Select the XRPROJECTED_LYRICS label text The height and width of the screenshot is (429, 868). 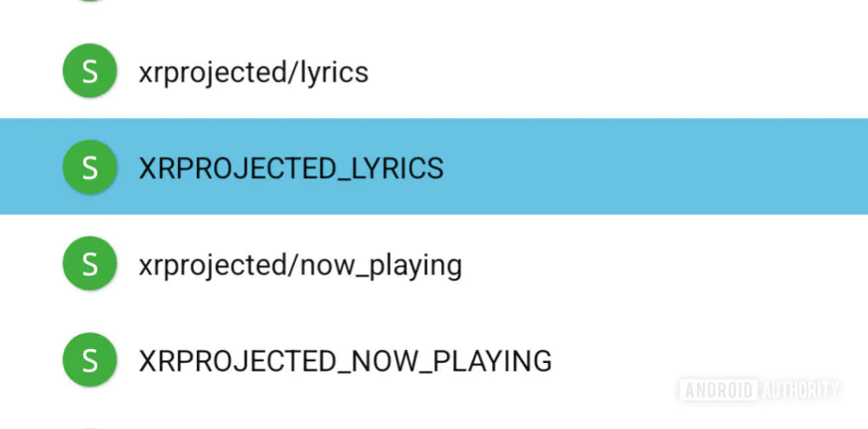(291, 168)
